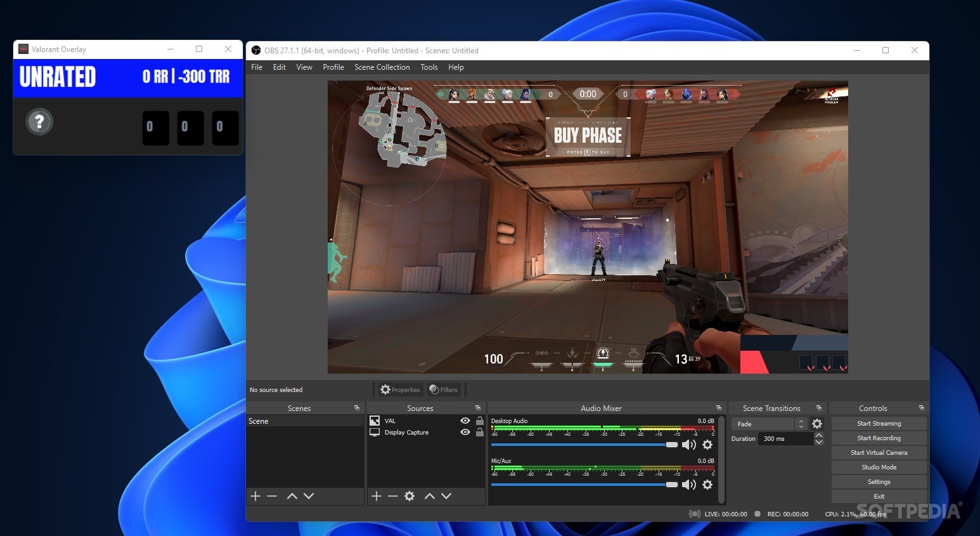Toggle lock on Display Capture source
The height and width of the screenshot is (536, 980).
click(x=480, y=432)
